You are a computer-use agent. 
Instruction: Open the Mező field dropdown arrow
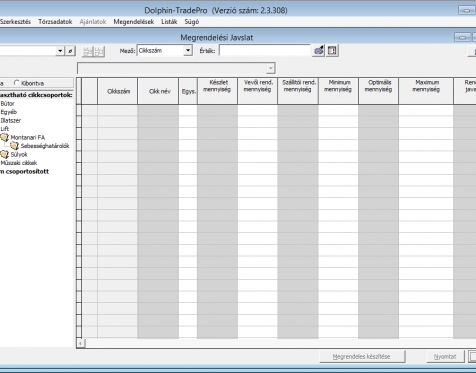click(188, 51)
